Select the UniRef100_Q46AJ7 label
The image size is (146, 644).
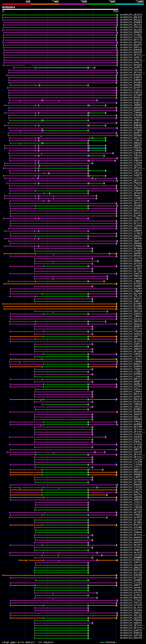tap(131, 241)
